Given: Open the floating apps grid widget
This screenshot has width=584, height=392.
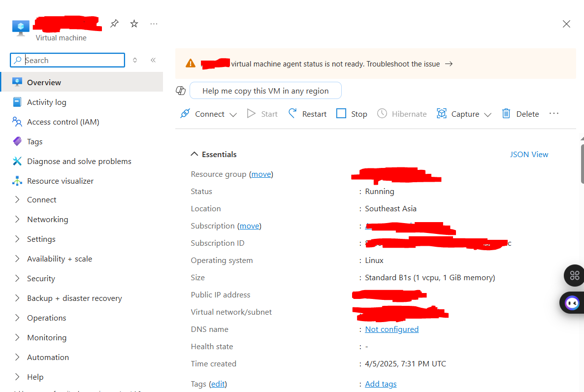Looking at the screenshot, I should [x=574, y=275].
